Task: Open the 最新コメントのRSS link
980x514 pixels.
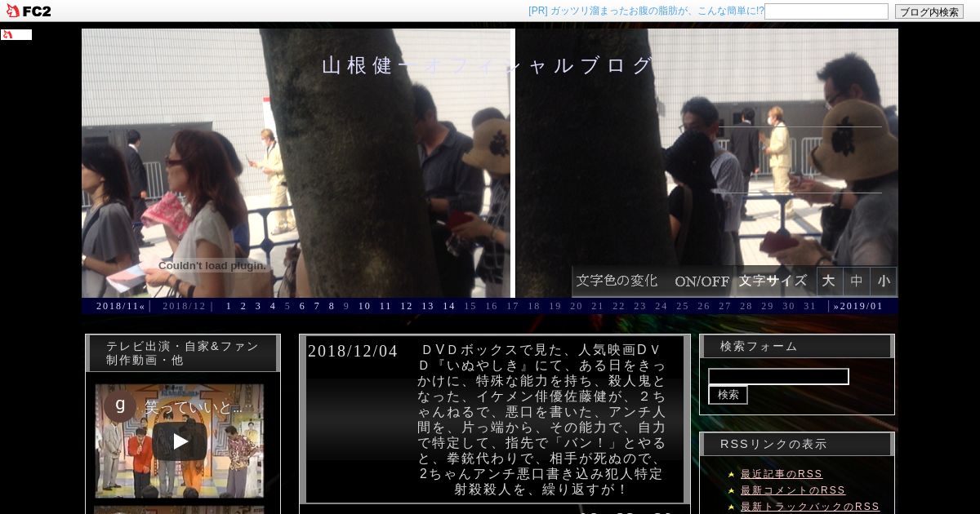Action: coord(793,490)
